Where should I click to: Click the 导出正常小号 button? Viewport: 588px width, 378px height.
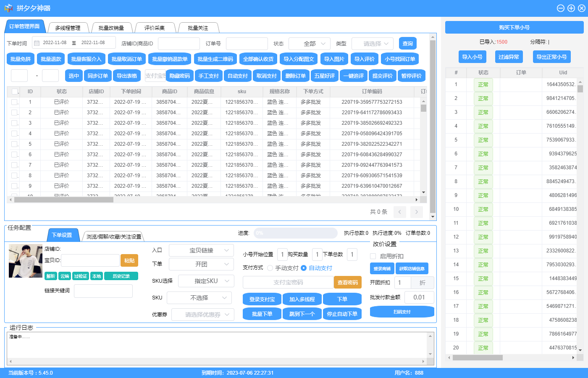point(551,57)
